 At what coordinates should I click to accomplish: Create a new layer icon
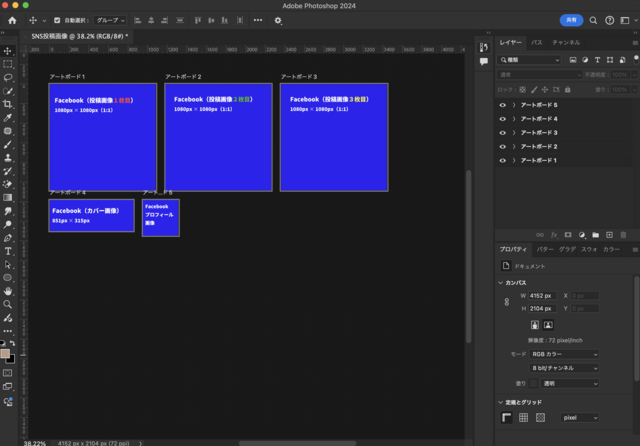pyautogui.click(x=609, y=235)
